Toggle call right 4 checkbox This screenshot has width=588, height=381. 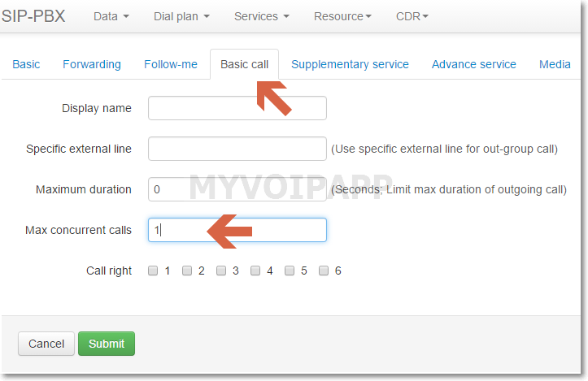255,271
